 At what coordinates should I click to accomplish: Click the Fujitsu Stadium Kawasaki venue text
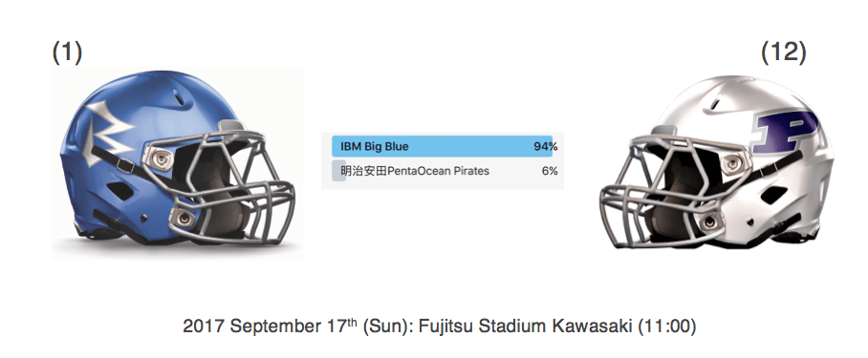[x=525, y=326]
